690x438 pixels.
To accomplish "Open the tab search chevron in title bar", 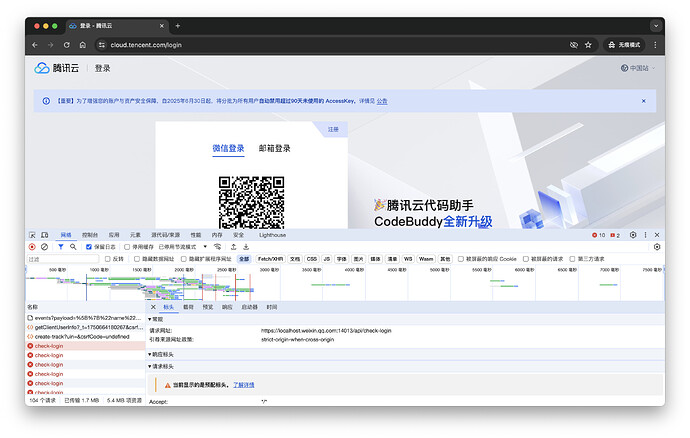I will click(x=656, y=26).
